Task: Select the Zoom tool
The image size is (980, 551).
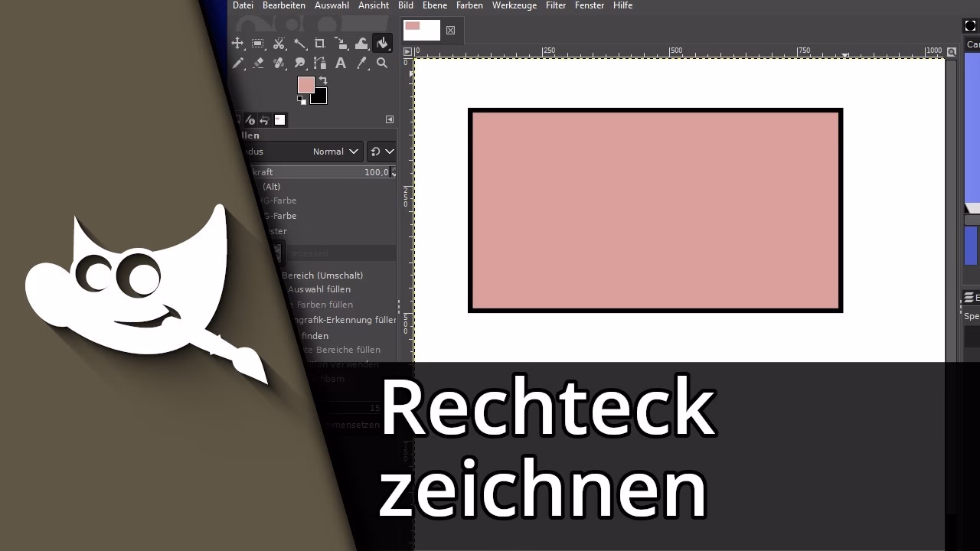Action: tap(382, 63)
